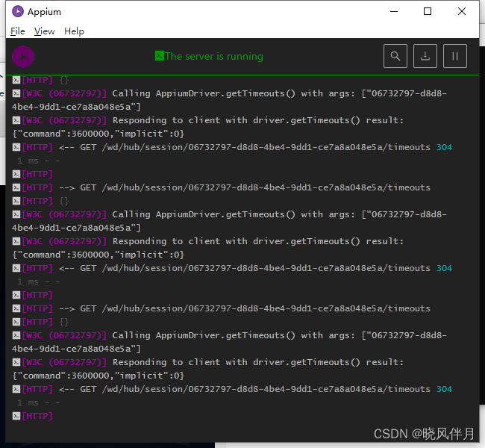Screen dimensions: 485x448
Task: Open the Help menu
Action: click(74, 31)
